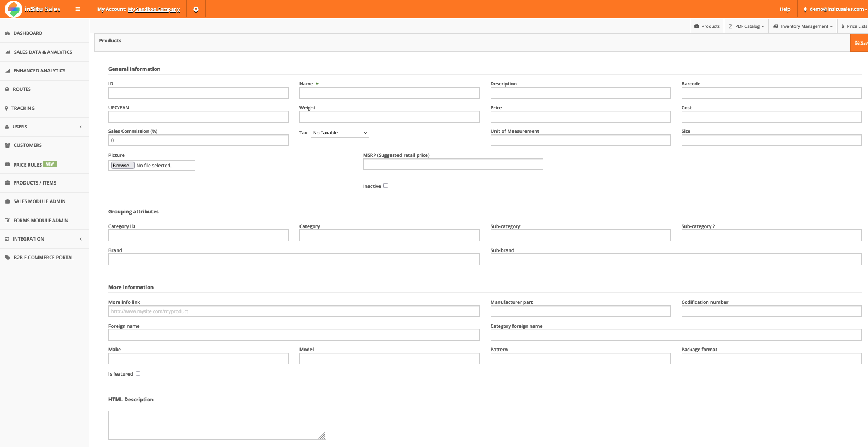This screenshot has width=868, height=447.
Task: Open the settings gear icon
Action: [x=196, y=9]
